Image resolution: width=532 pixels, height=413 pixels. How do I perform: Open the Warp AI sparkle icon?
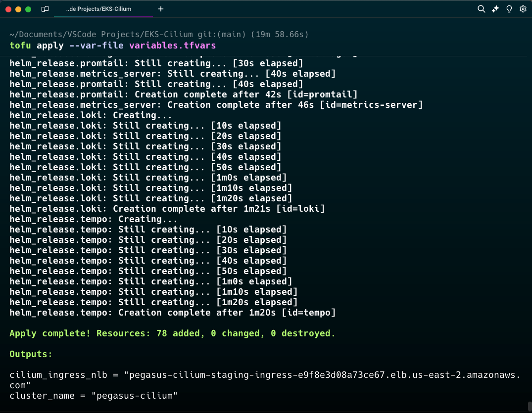495,9
